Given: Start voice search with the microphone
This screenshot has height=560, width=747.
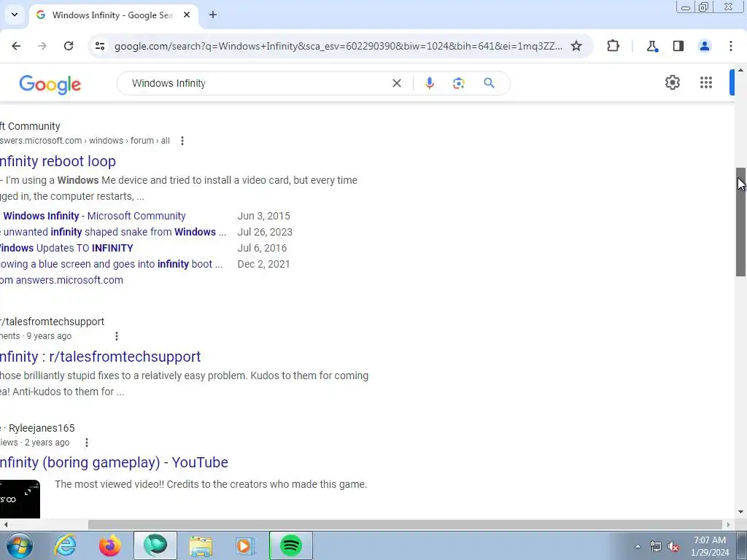Looking at the screenshot, I should click(429, 83).
